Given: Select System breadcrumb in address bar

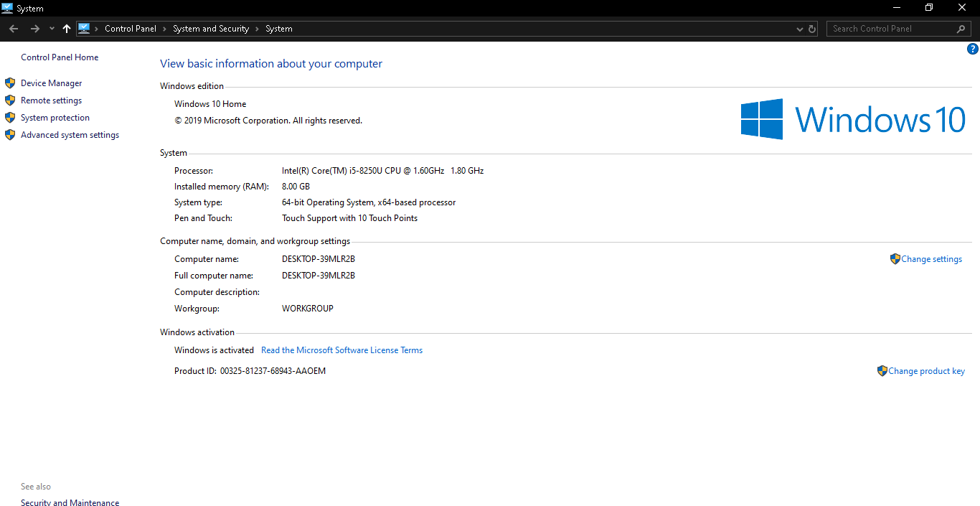Looking at the screenshot, I should point(279,29).
